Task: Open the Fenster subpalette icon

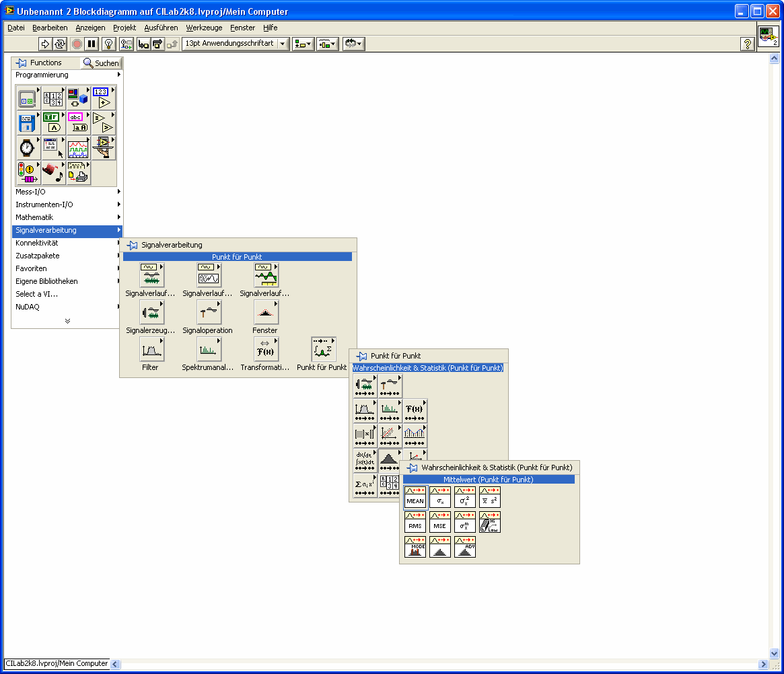Action: point(265,313)
